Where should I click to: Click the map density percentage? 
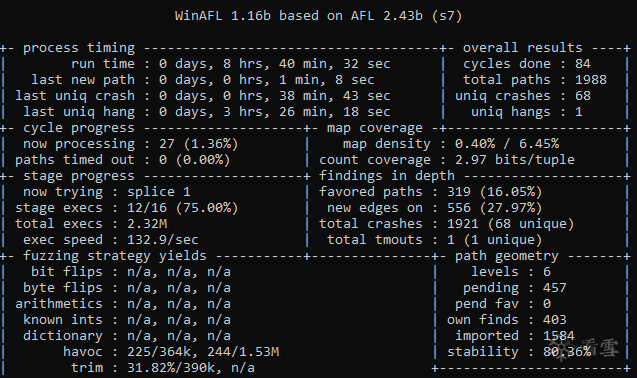[x=507, y=144]
